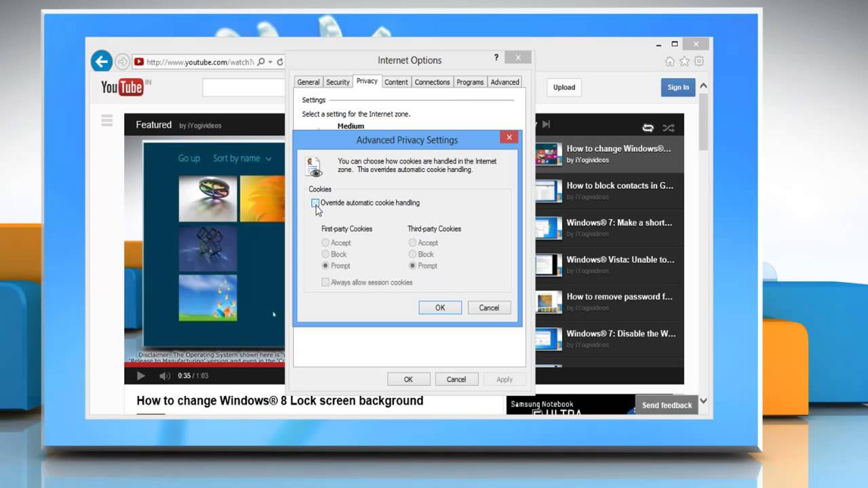The height and width of the screenshot is (488, 868).
Task: Open playlist item Windows 7: Disable the W
Action: pyautogui.click(x=610, y=339)
